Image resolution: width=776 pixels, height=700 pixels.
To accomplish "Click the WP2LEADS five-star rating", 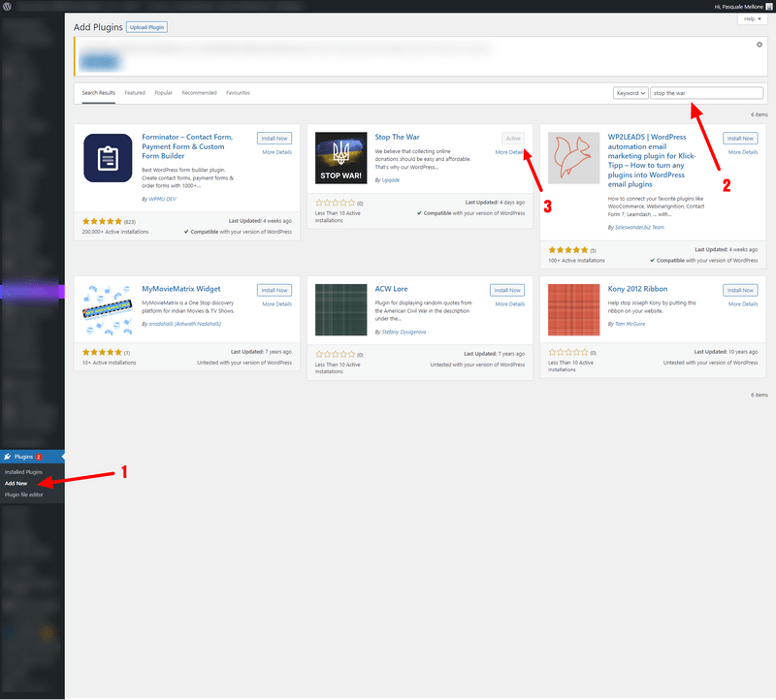I will tap(568, 250).
